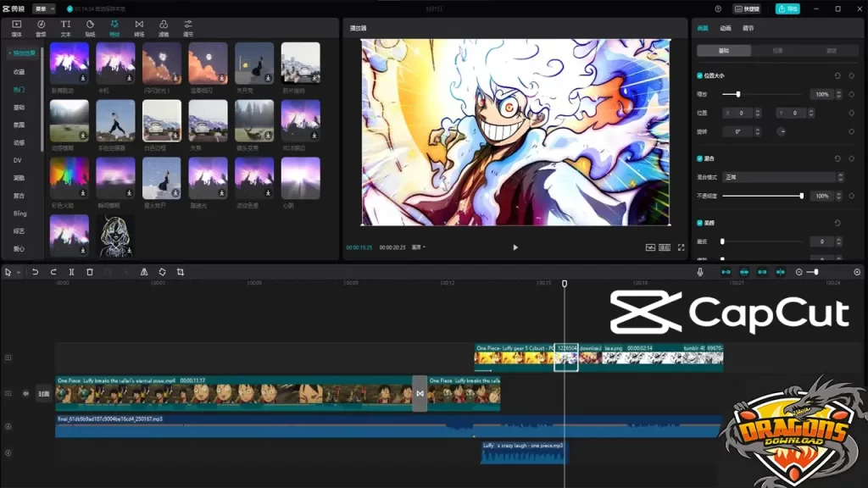Click the crop tool in timeline toolbar
868x488 pixels.
(x=181, y=272)
